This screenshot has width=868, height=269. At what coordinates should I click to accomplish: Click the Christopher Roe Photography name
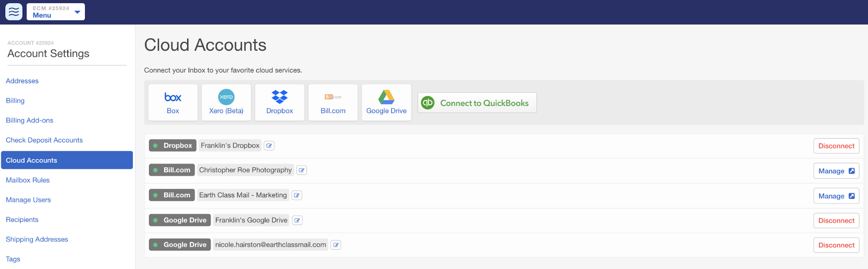pyautogui.click(x=245, y=171)
